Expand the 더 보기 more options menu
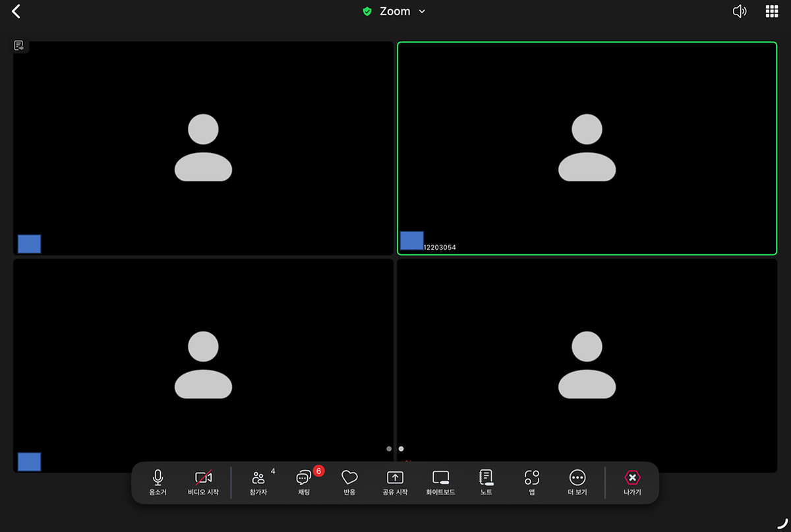Viewport: 791px width, 532px height. [577, 483]
